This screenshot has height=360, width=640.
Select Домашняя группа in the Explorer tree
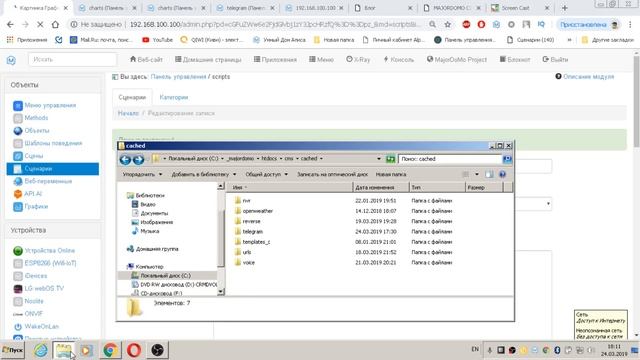(x=157, y=249)
